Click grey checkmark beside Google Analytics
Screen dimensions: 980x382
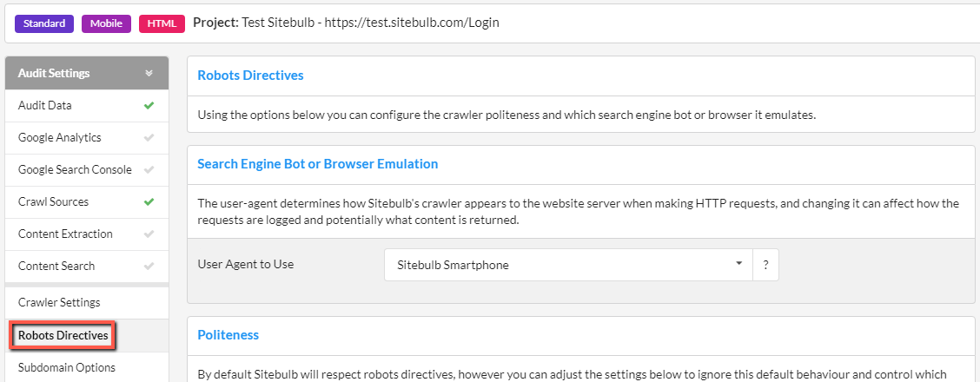click(x=149, y=138)
